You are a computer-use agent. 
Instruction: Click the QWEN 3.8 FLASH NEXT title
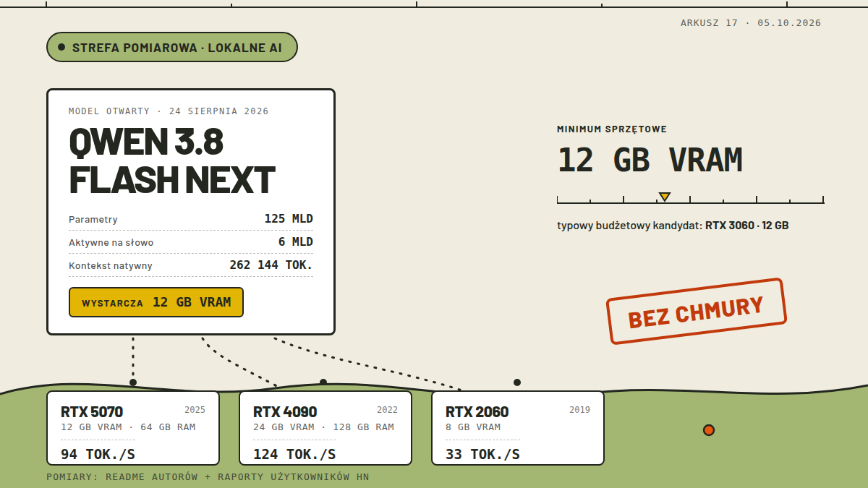172,160
